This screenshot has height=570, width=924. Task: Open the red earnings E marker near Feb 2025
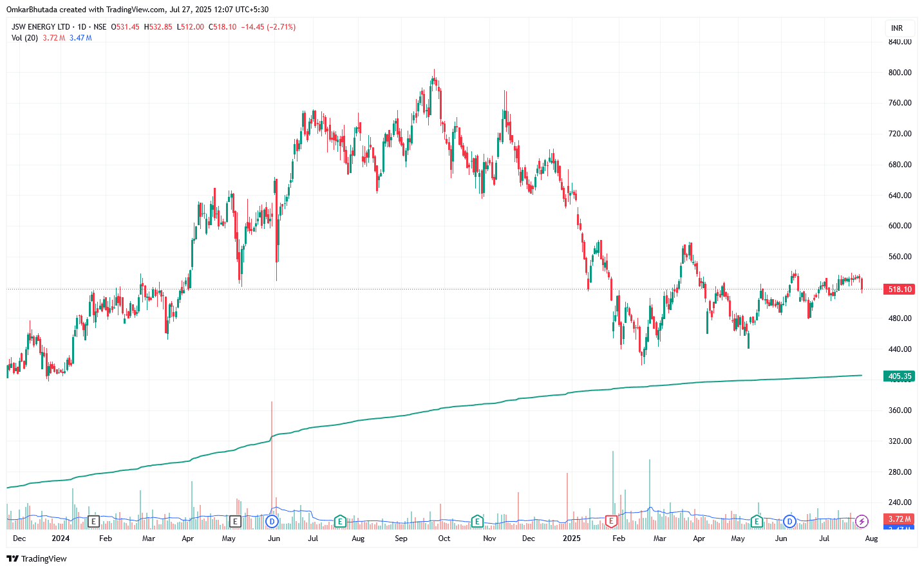click(612, 521)
